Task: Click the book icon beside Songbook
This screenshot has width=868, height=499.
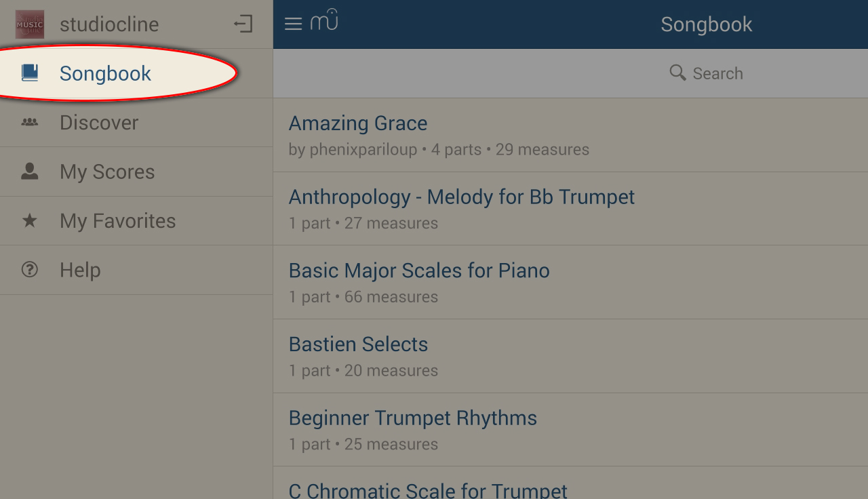Action: pyautogui.click(x=29, y=73)
